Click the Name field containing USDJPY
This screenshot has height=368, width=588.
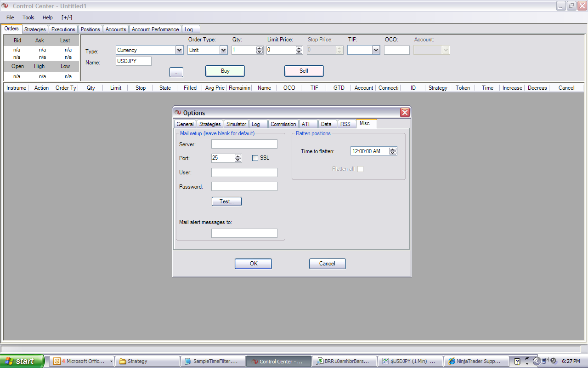(x=134, y=61)
